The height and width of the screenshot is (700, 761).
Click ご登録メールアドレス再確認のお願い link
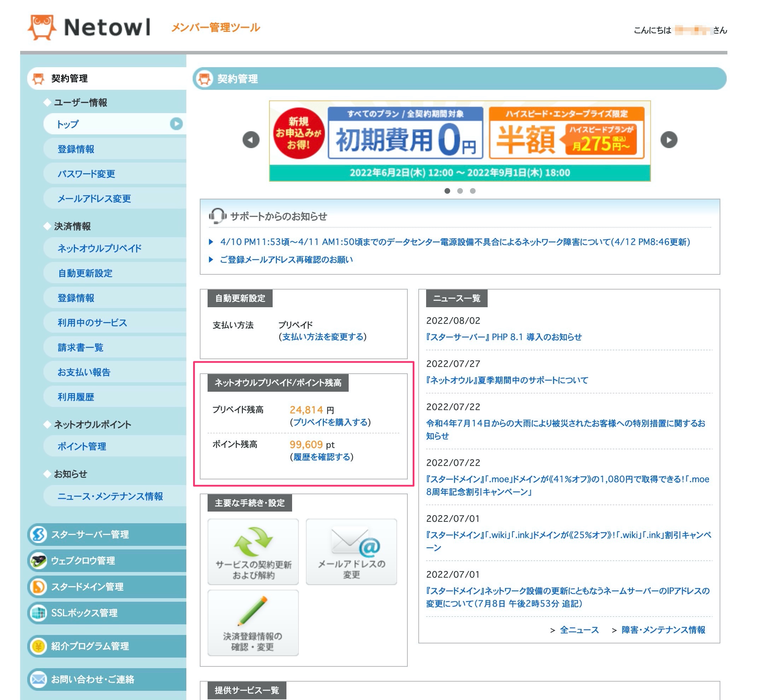286,260
